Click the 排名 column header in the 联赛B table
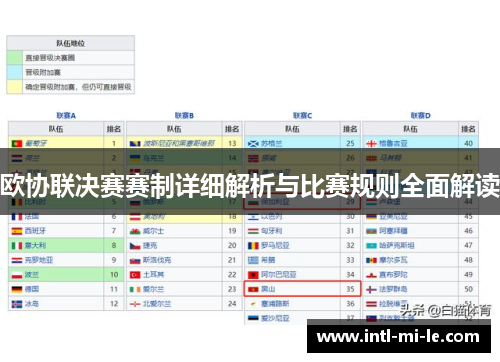The height and width of the screenshot is (362, 500). click(232, 129)
